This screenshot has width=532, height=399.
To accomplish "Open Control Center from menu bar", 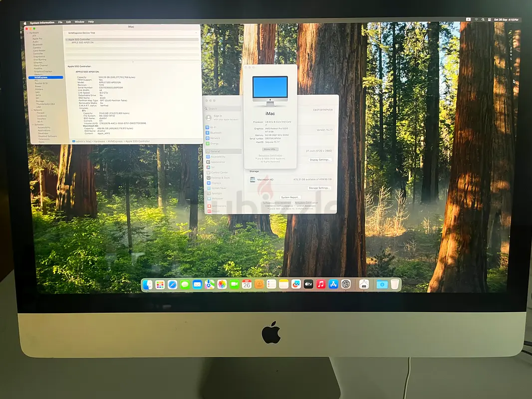I will 489,19.
